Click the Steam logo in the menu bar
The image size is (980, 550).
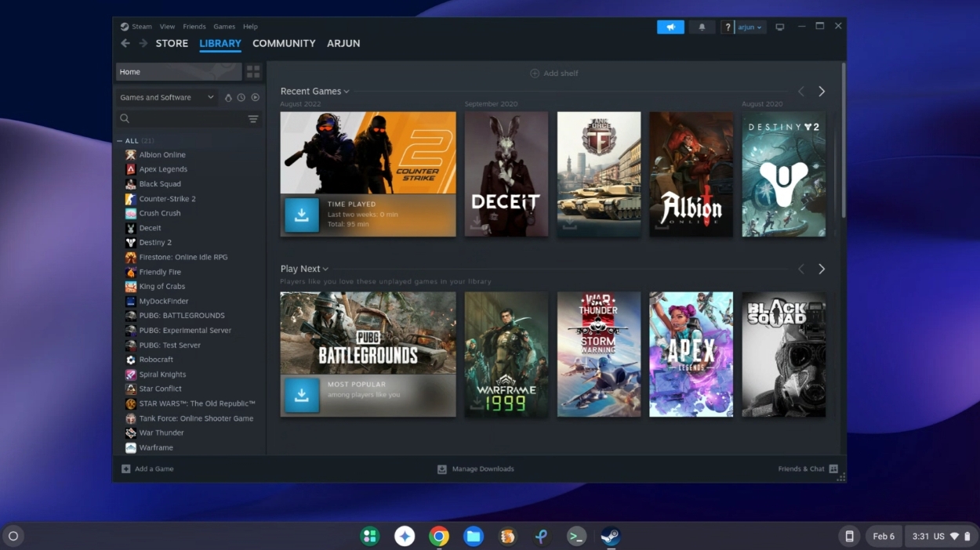[x=125, y=27]
